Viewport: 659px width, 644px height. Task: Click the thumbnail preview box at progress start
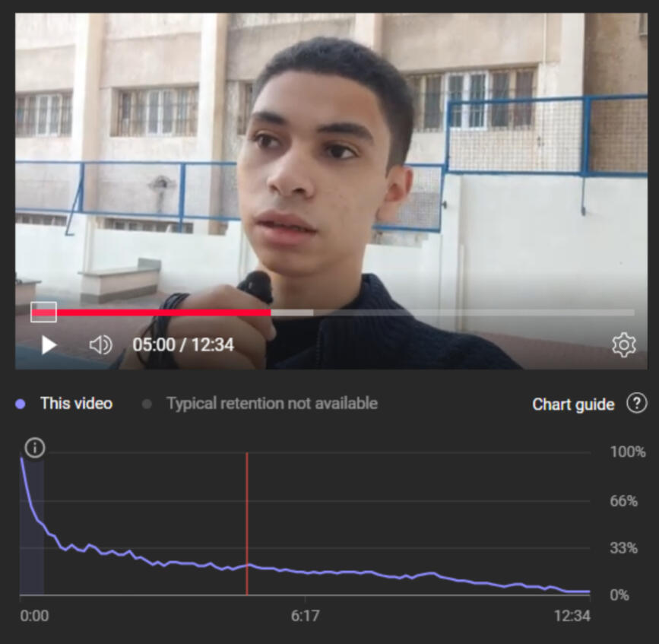[x=44, y=312]
